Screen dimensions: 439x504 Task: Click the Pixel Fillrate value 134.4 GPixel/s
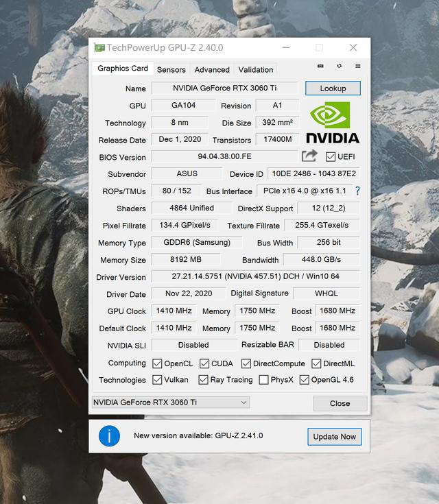click(x=185, y=225)
